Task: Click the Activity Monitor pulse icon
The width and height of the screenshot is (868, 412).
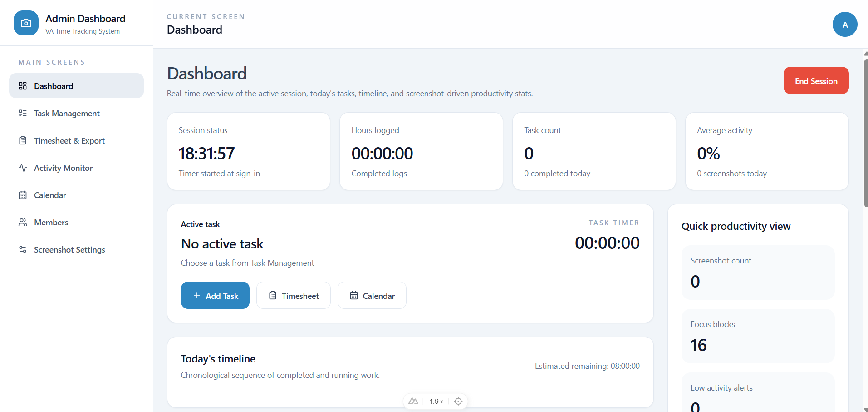Action: pos(23,168)
